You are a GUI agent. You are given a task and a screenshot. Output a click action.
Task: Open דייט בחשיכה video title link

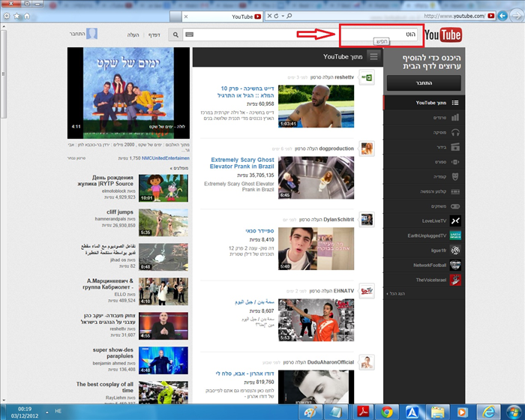point(246,91)
